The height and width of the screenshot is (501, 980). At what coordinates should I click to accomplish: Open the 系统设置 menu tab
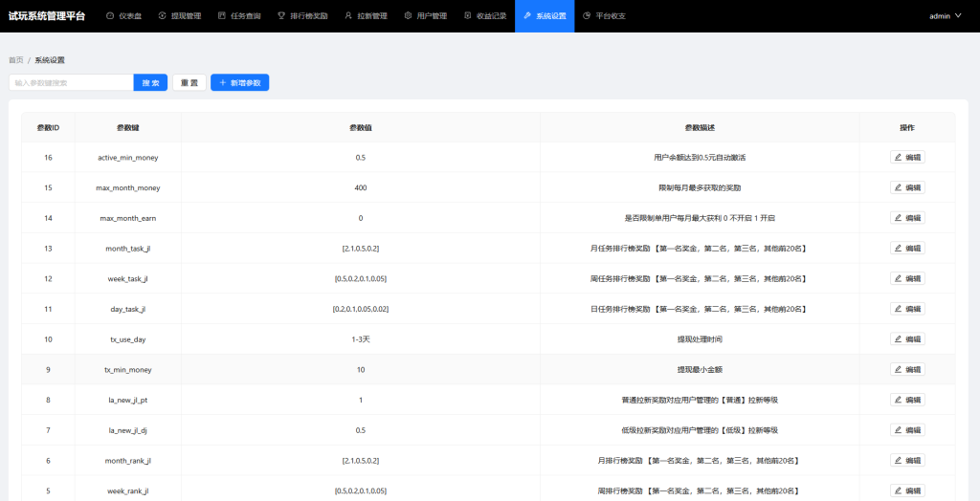point(545,16)
